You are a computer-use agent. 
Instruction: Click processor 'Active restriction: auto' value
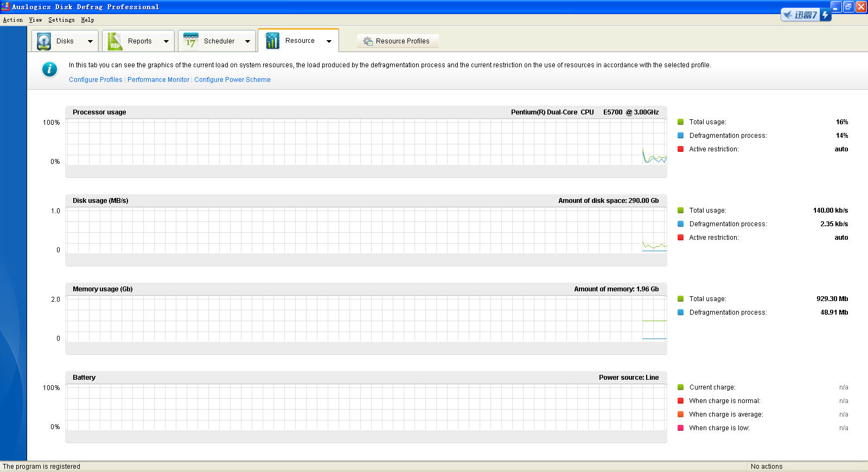pos(841,149)
